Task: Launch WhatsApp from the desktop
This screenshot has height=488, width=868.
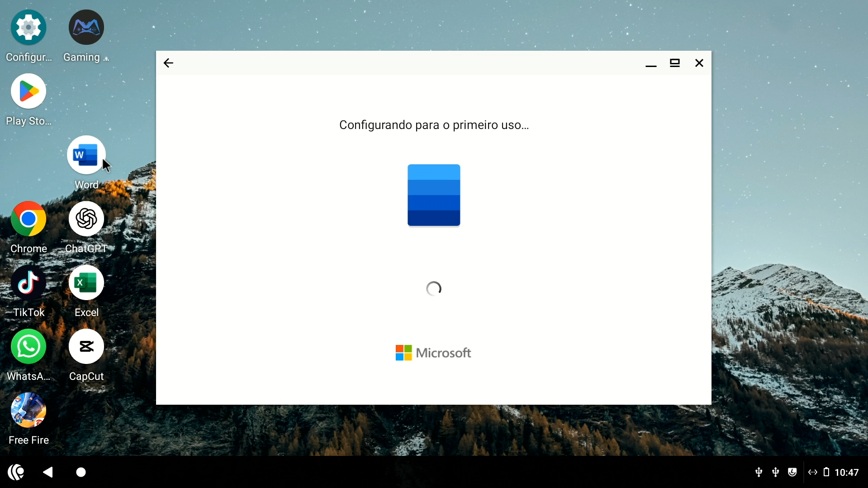Action: pyautogui.click(x=28, y=347)
